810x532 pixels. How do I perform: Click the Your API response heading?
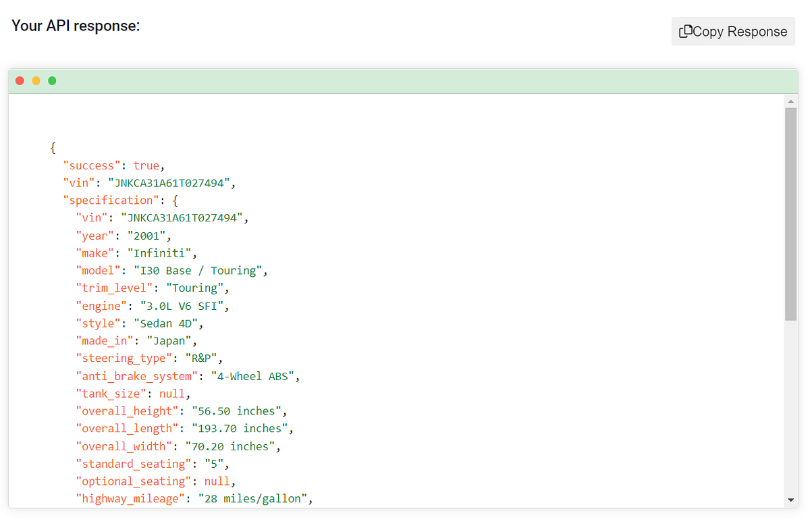[x=76, y=26]
